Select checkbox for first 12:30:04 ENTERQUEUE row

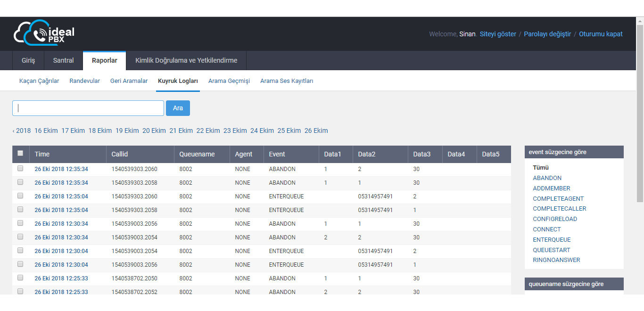(20, 250)
